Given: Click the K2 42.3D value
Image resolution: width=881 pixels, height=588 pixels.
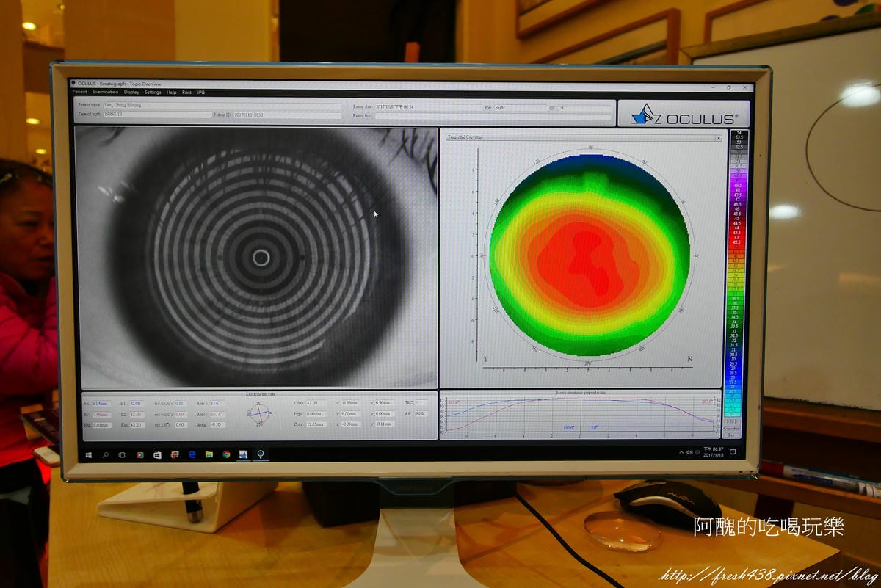Looking at the screenshot, I should pyautogui.click(x=137, y=415).
